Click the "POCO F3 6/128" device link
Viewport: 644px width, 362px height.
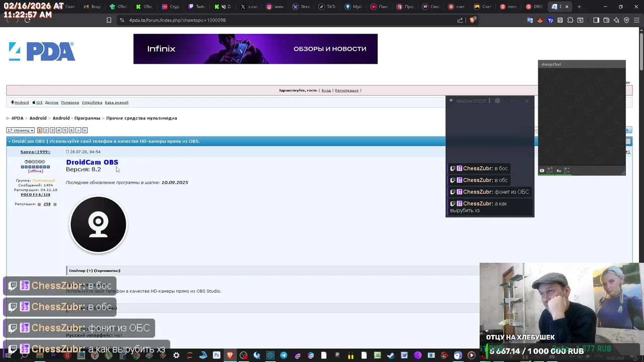pyautogui.click(x=35, y=195)
